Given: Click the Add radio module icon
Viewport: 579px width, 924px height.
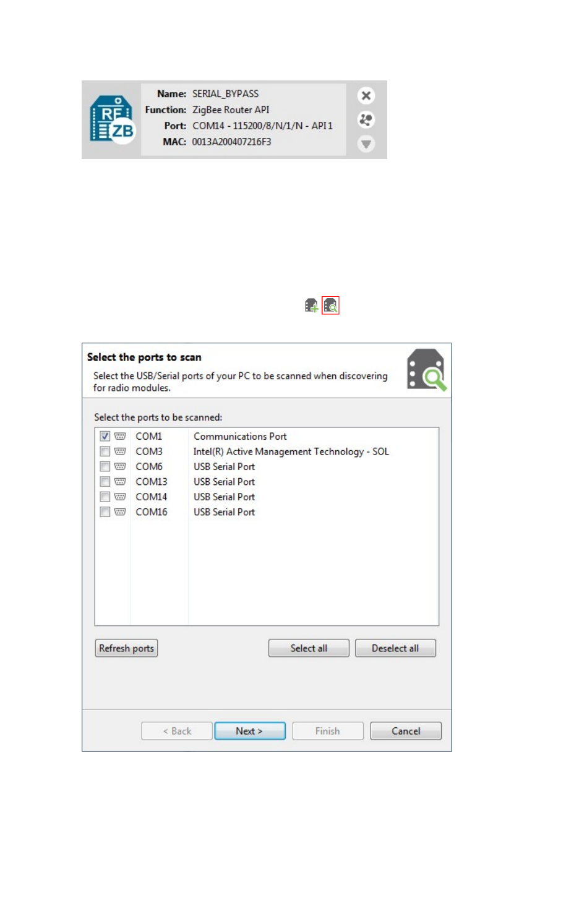Looking at the screenshot, I should (311, 306).
